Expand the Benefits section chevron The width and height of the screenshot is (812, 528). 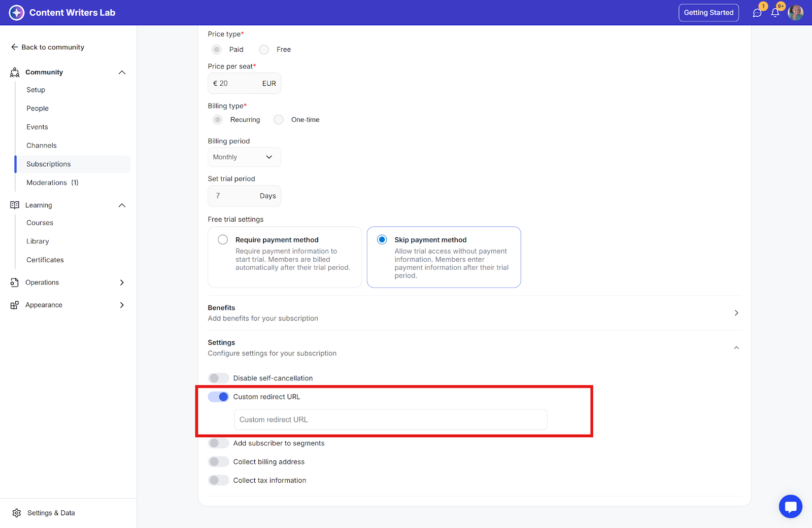tap(736, 313)
